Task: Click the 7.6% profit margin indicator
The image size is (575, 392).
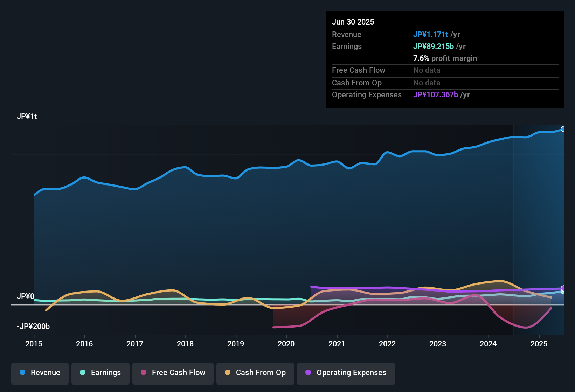Action: click(421, 58)
